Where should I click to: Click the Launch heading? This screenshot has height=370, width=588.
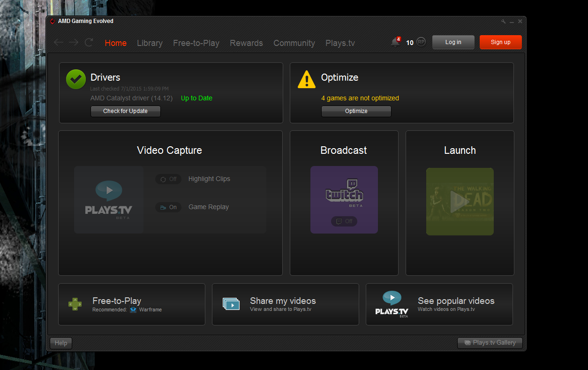coord(460,150)
